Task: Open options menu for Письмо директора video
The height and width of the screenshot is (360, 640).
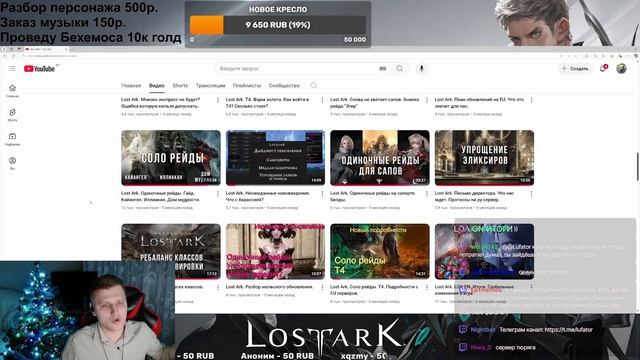Action: pyautogui.click(x=531, y=194)
